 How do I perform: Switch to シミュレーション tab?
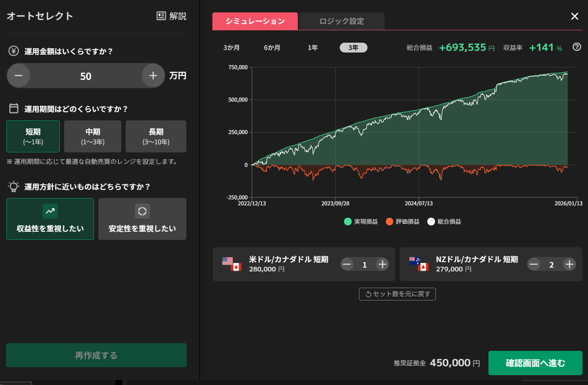(255, 21)
